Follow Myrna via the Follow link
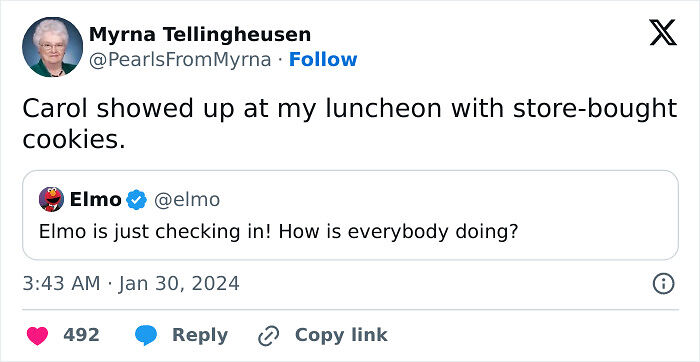This screenshot has height=362, width=700. [323, 59]
